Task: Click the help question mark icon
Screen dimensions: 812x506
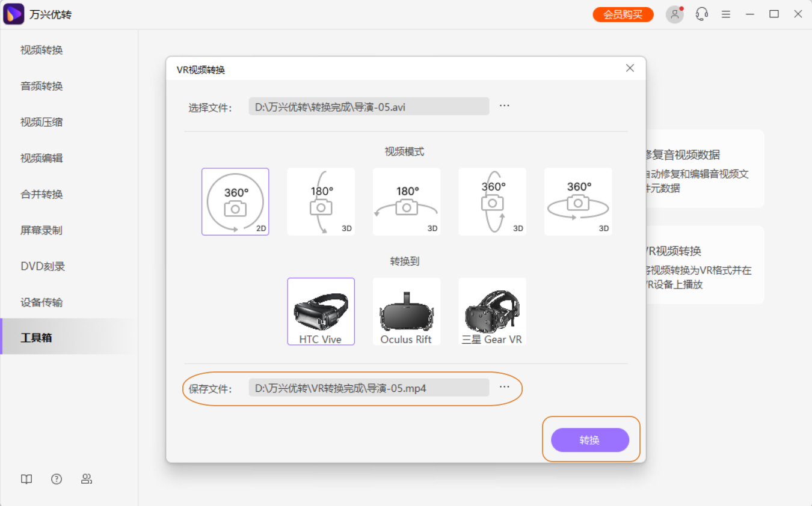Action: 56,479
